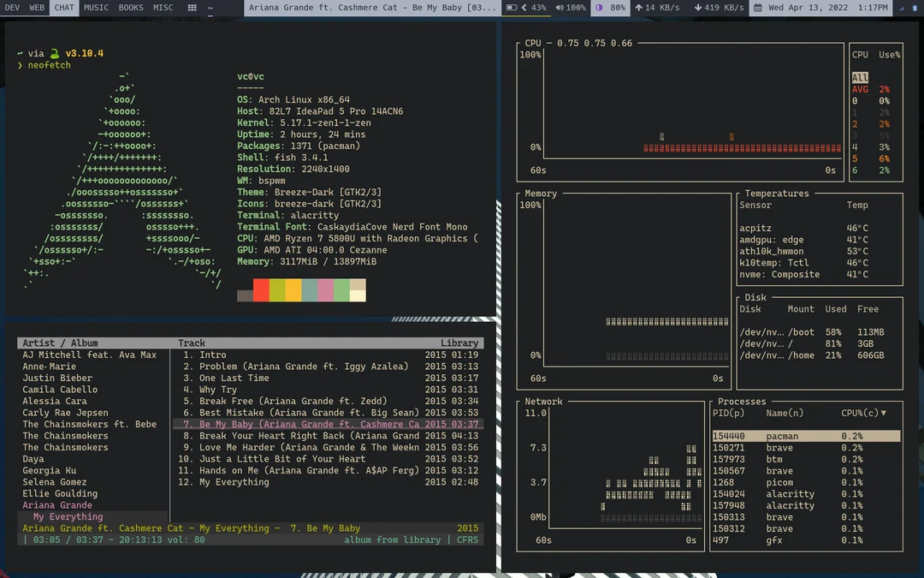
Task: Click the battery icon in the status bar
Action: (511, 8)
